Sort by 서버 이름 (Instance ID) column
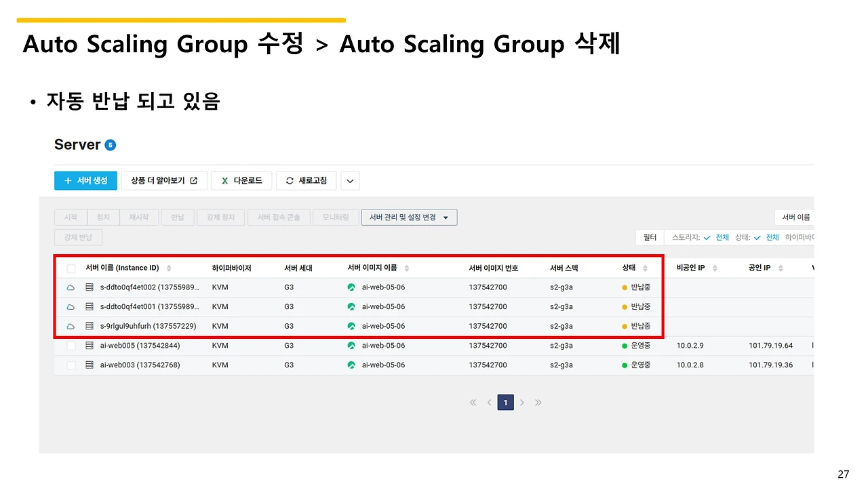Viewport: 868px width, 488px height. [x=169, y=268]
